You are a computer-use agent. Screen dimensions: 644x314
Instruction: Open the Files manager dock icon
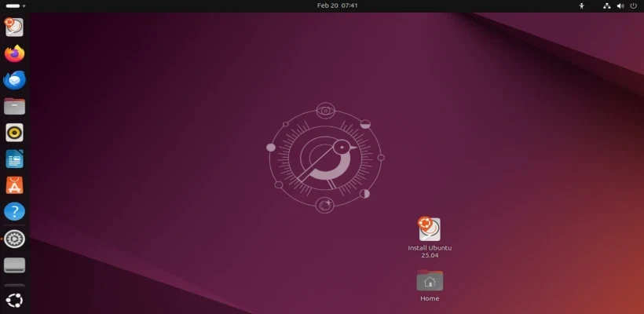[x=14, y=106]
